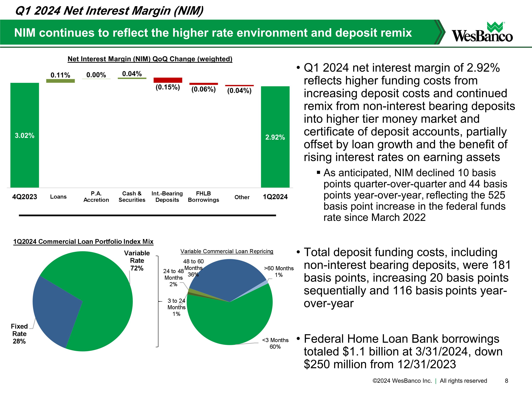
Task: Click the Variable Rate 72% label
Action: 137,261
